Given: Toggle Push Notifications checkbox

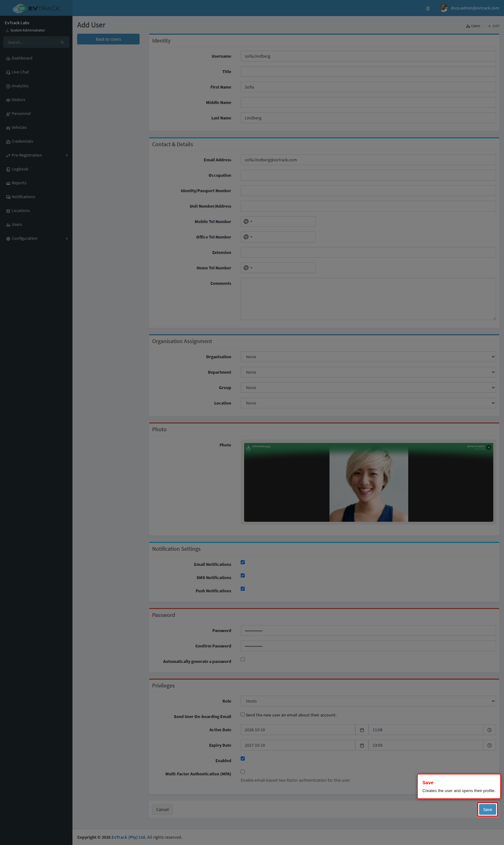Looking at the screenshot, I should click(x=243, y=589).
